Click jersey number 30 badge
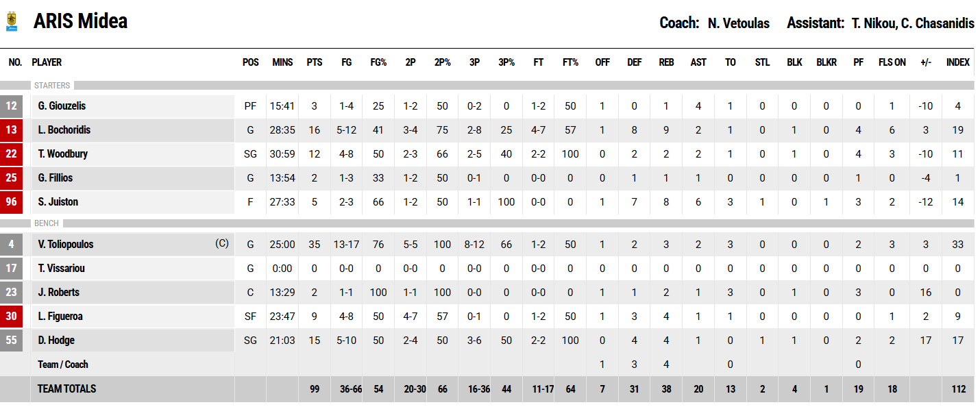The image size is (980, 407). tap(11, 317)
